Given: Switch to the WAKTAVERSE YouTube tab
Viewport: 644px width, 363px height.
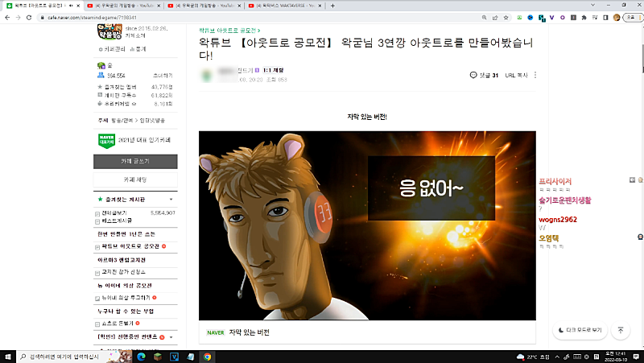Looking at the screenshot, I should (x=286, y=6).
